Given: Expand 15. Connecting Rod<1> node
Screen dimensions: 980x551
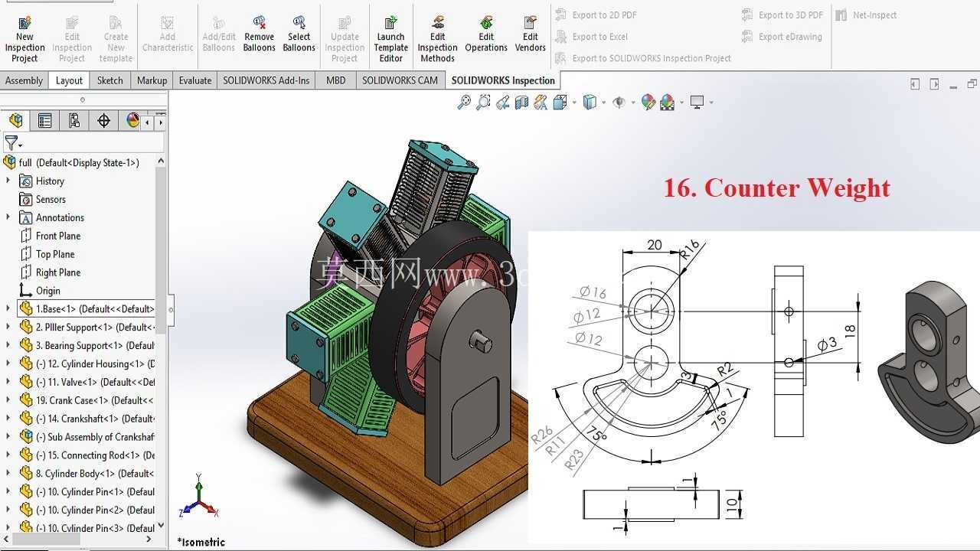Looking at the screenshot, I should click(8, 455).
